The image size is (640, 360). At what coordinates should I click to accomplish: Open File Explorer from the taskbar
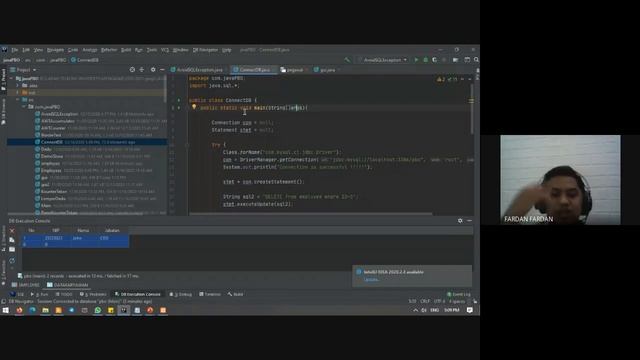click(45, 310)
